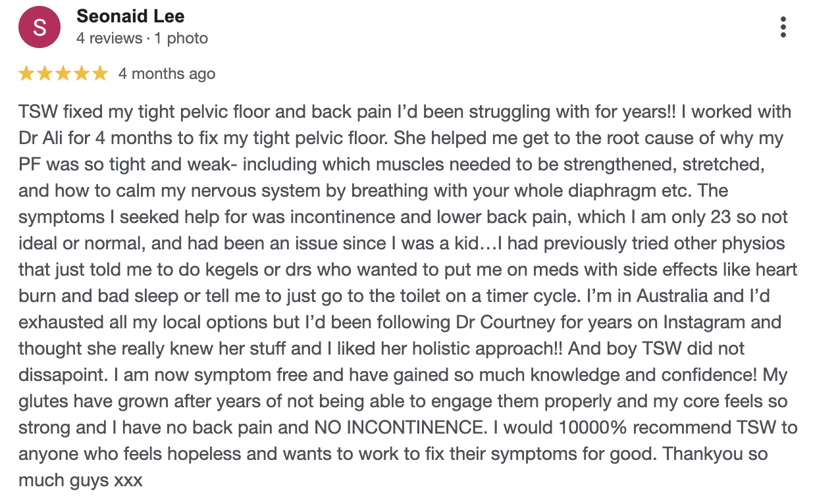
Task: Open the three-dot more options menu
Action: coord(783,27)
